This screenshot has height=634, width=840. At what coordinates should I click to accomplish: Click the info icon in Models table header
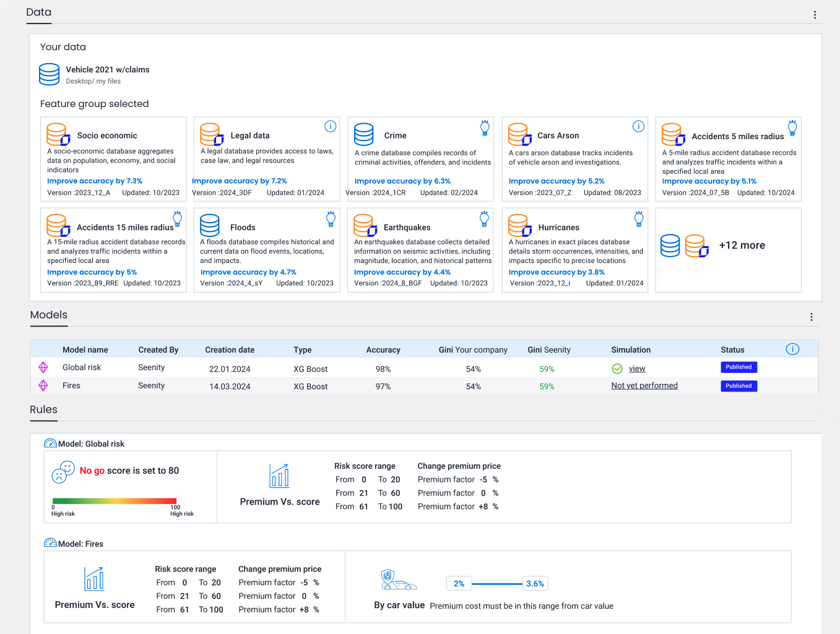tap(792, 349)
